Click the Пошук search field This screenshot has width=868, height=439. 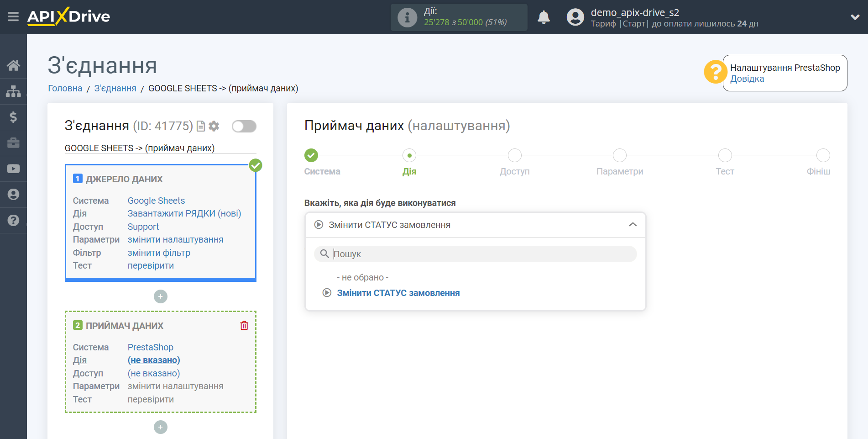(475, 254)
